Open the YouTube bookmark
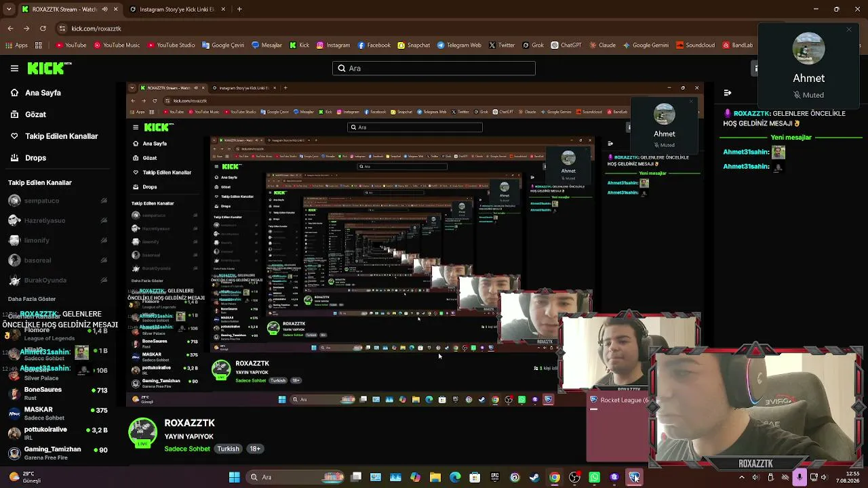Image resolution: width=868 pixels, height=488 pixels. click(71, 45)
